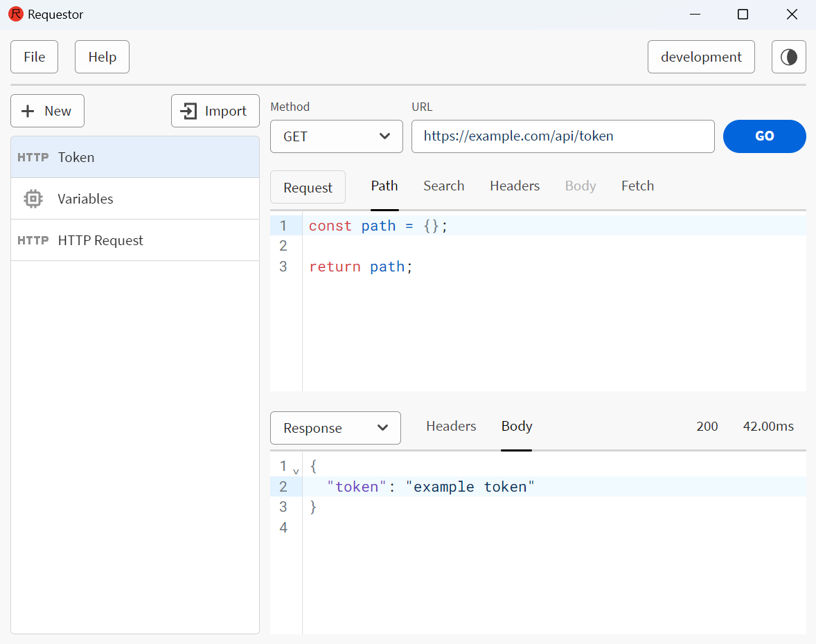Send the request with GO
The image size is (816, 644).
(764, 136)
